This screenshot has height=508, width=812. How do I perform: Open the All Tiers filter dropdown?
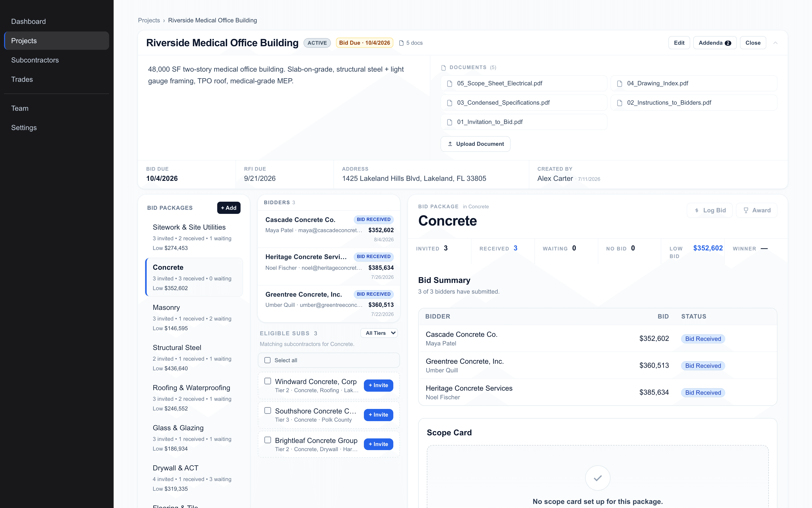point(379,333)
